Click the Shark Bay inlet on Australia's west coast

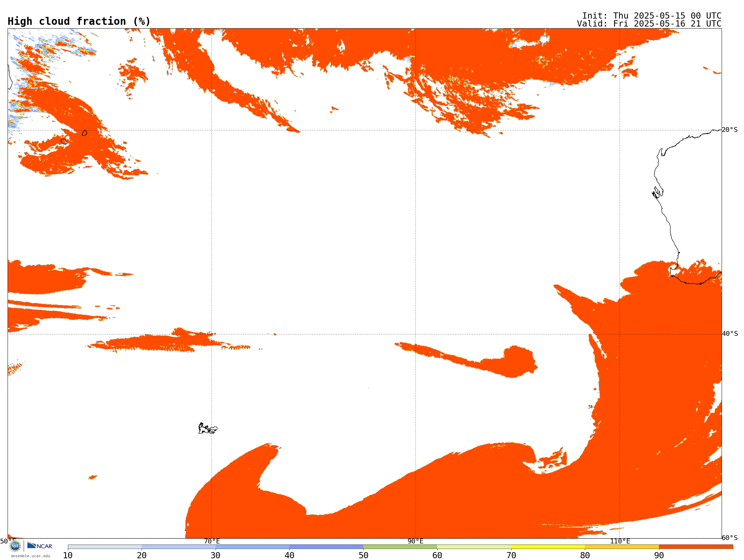coord(658,192)
